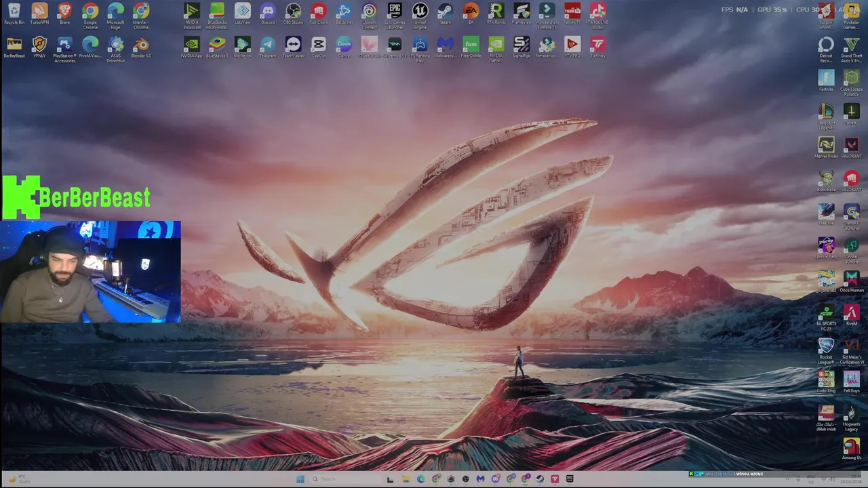This screenshot has width=868, height=488.
Task: Select Sid Meier's Civilization VI icon
Action: 852,351
